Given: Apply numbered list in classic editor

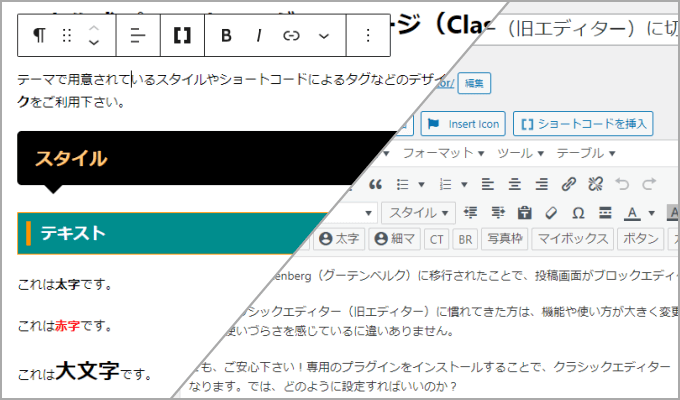Looking at the screenshot, I should click(x=446, y=184).
